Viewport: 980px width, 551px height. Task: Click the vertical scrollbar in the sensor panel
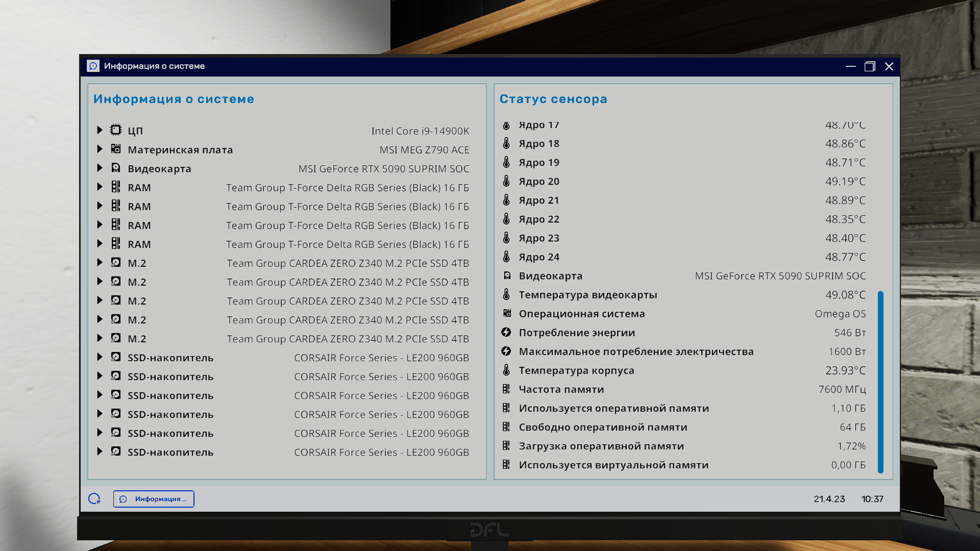(880, 382)
